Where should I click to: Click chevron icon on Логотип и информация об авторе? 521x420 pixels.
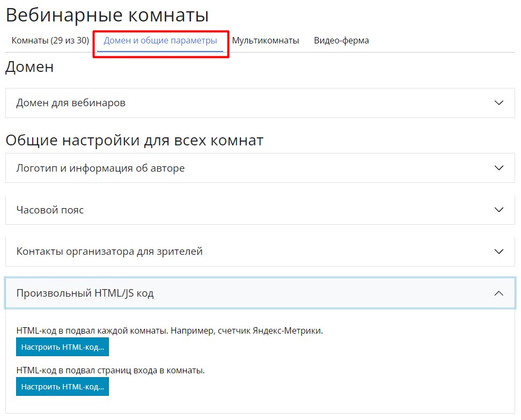[499, 168]
